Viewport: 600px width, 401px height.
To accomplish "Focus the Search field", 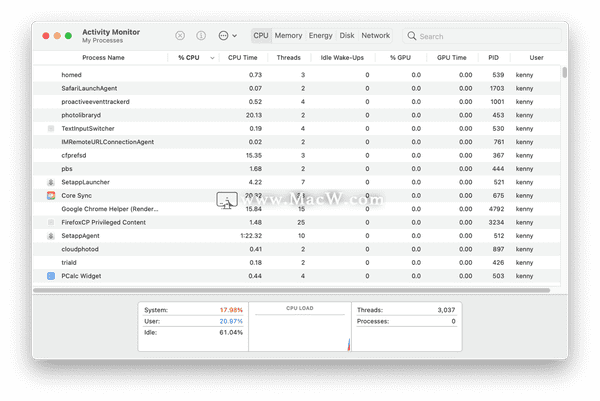I will click(482, 36).
